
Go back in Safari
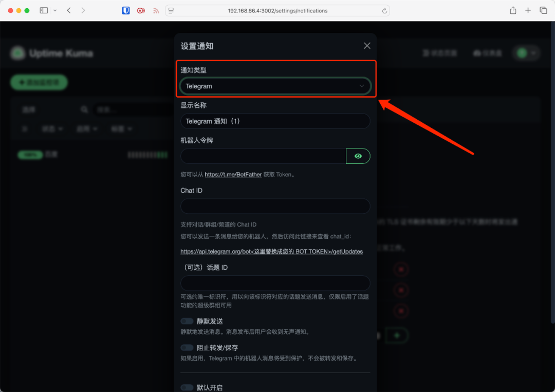tap(69, 11)
